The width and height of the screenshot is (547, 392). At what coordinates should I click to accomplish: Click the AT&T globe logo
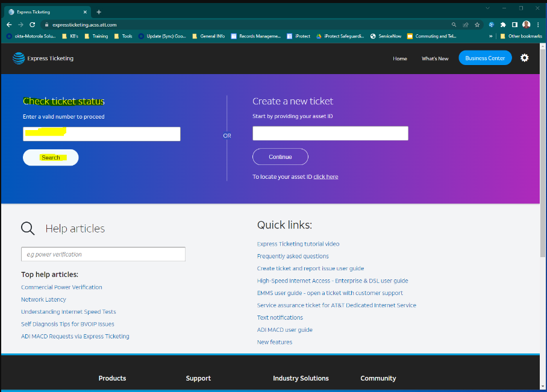point(19,58)
